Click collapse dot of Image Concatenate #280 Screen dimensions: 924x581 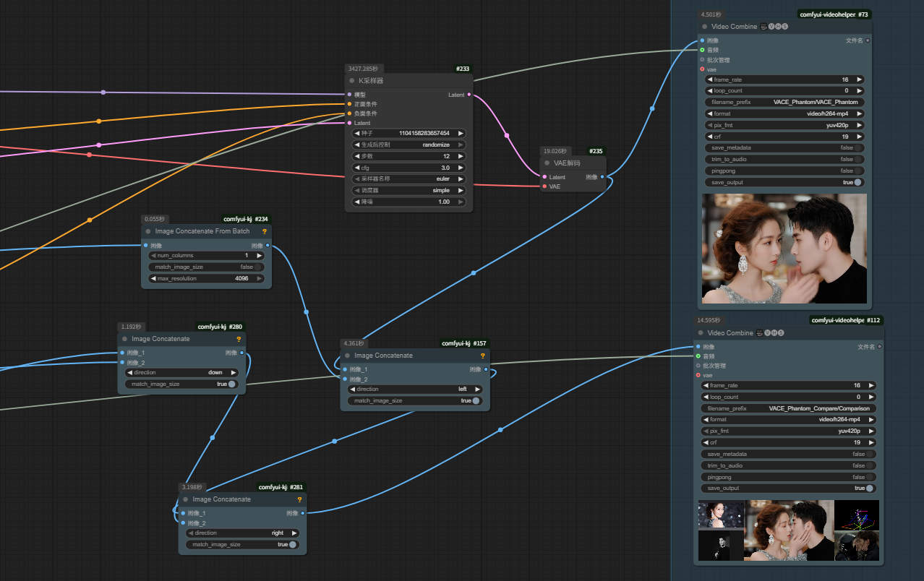coord(124,339)
